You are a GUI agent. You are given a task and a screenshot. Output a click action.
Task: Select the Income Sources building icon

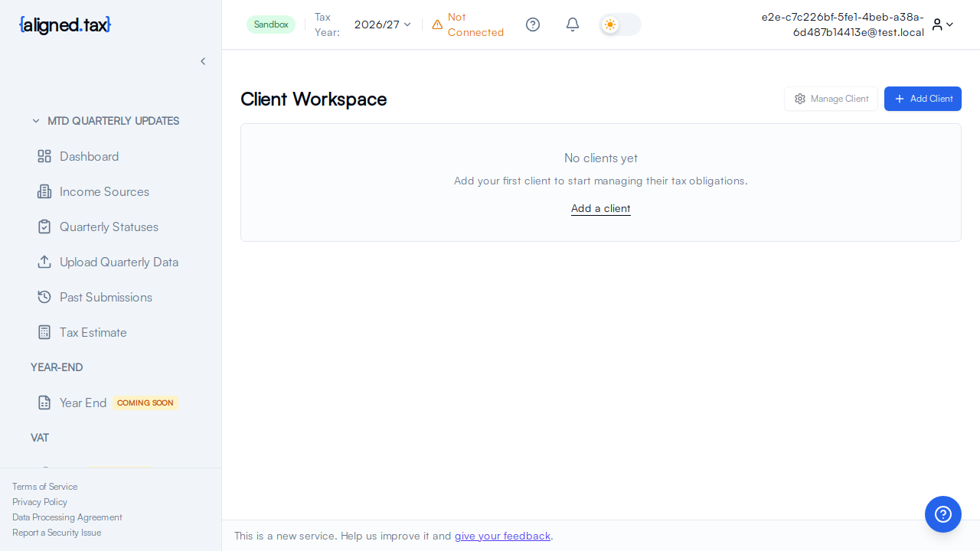(44, 191)
